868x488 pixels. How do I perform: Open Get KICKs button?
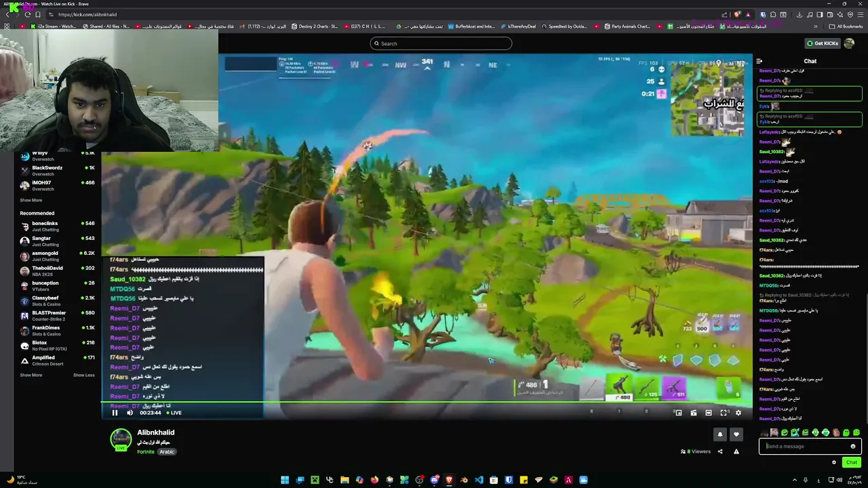[x=823, y=43]
